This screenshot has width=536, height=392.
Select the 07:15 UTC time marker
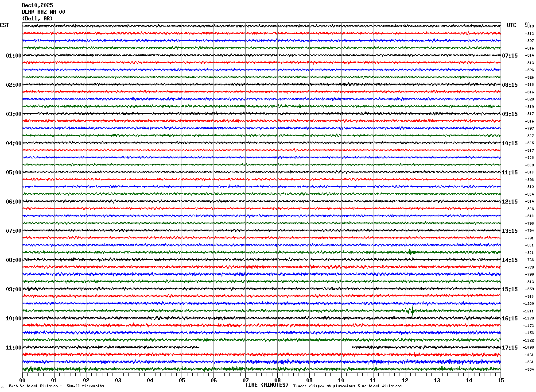click(x=510, y=56)
